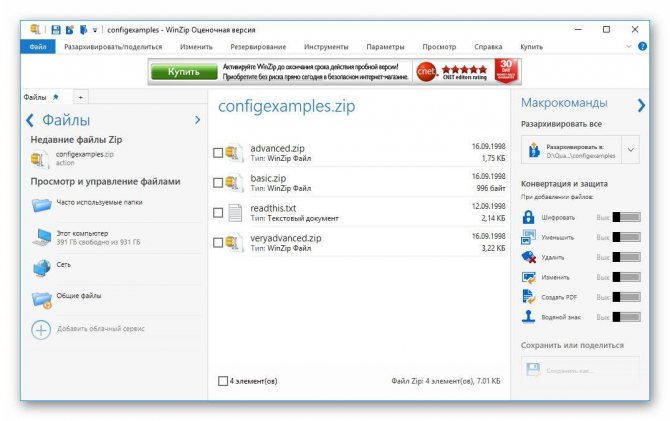The width and height of the screenshot is (670, 421).
Task: Toggle the Водяной знак switch
Action: tap(626, 317)
